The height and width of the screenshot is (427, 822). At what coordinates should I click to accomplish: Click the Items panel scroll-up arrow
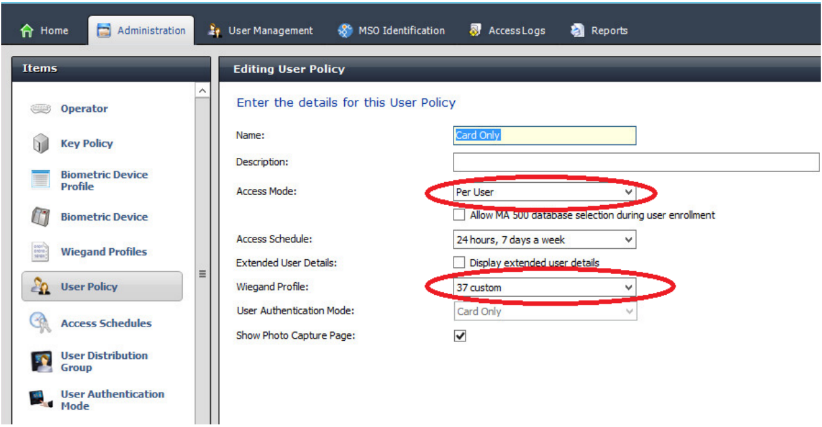pos(204,92)
